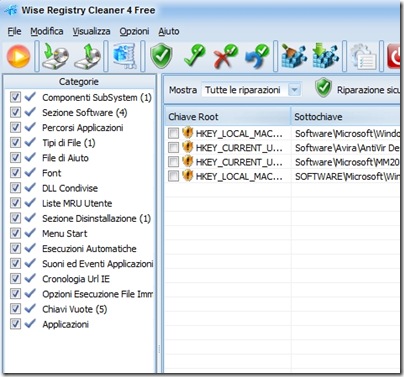Click the backup registry disk icon with down arrow
This screenshot has width=404, height=377.
pos(56,56)
